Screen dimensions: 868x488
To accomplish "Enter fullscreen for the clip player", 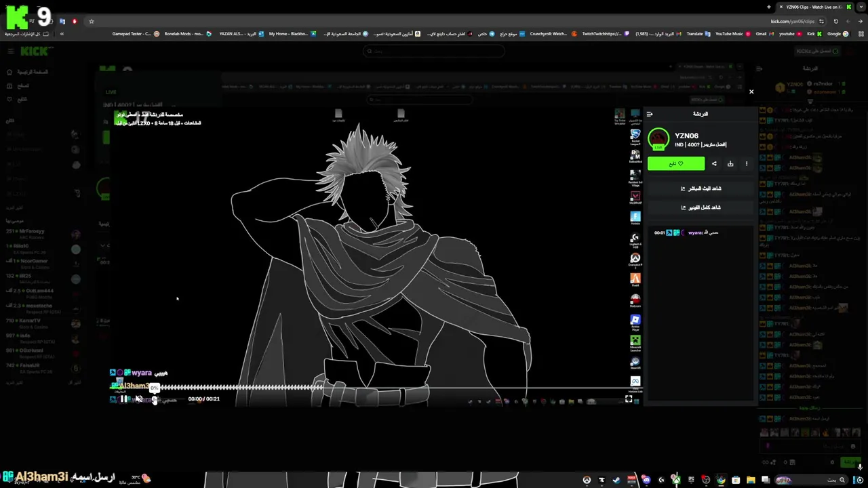I will (x=629, y=399).
